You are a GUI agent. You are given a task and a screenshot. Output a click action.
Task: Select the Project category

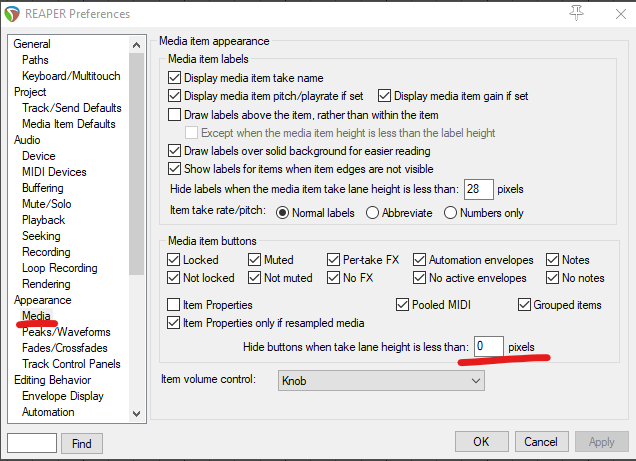tap(30, 92)
